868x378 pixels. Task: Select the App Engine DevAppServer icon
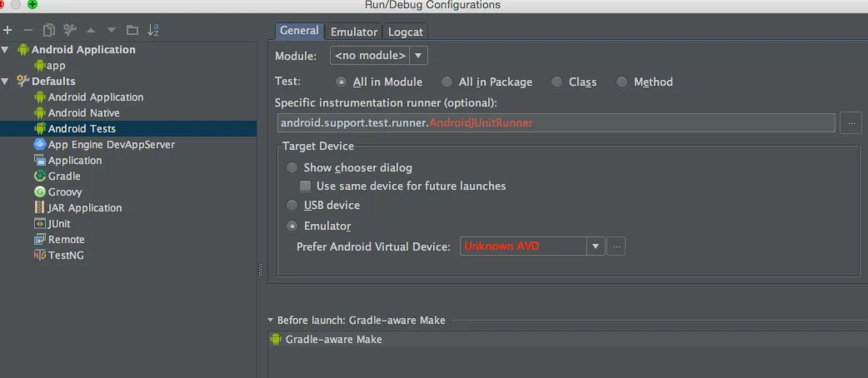click(40, 145)
